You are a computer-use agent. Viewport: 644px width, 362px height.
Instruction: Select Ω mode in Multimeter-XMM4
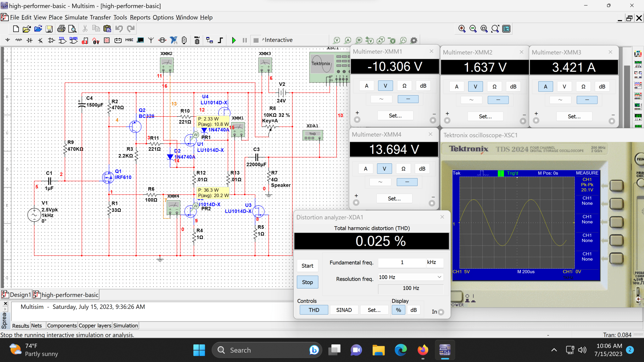pos(403,169)
